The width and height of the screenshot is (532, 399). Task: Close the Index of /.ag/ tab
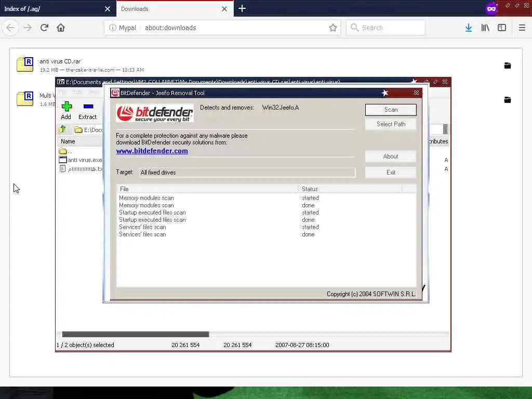pos(108,9)
